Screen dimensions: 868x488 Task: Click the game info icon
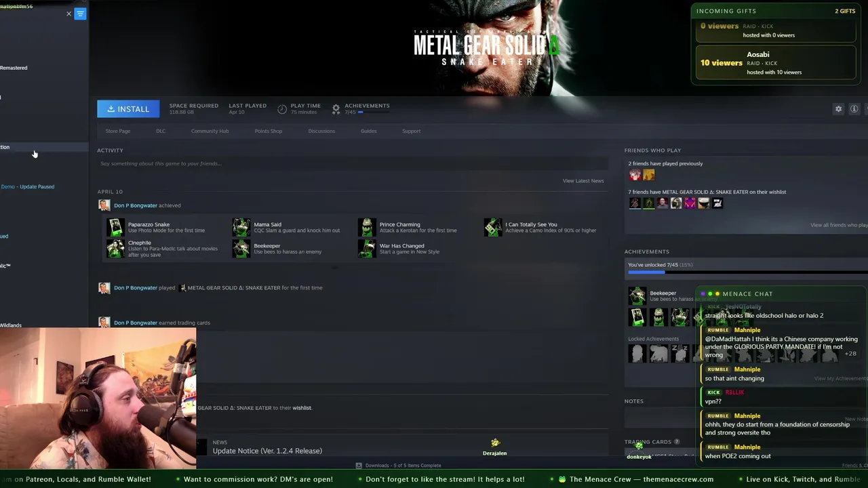pyautogui.click(x=854, y=109)
